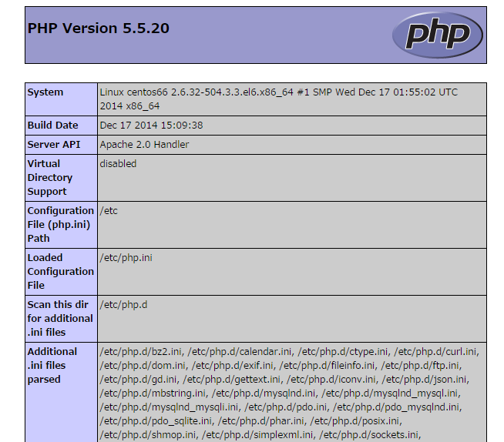This screenshot has height=442, width=504.
Task: Select '/etc/php.d/calendar.ini' entry
Action: (x=240, y=352)
